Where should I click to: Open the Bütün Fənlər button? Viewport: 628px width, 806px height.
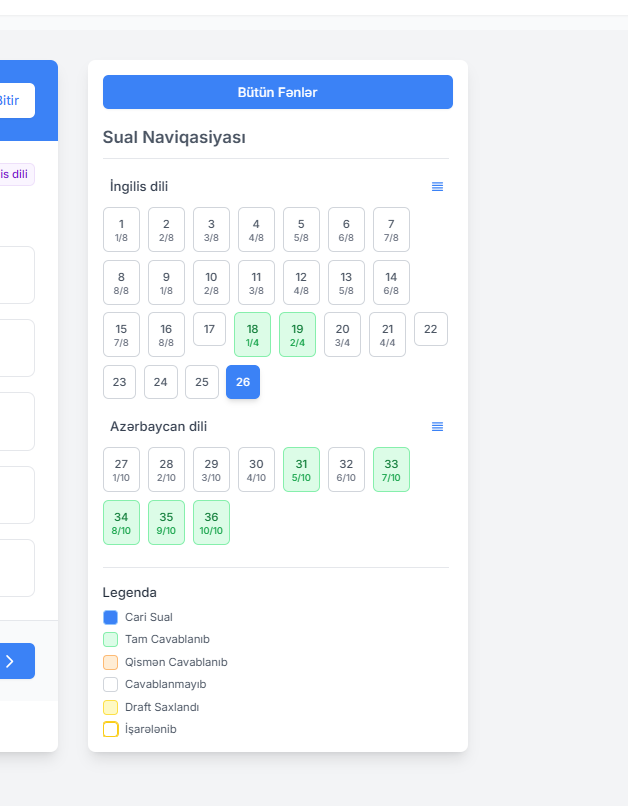tap(277, 92)
